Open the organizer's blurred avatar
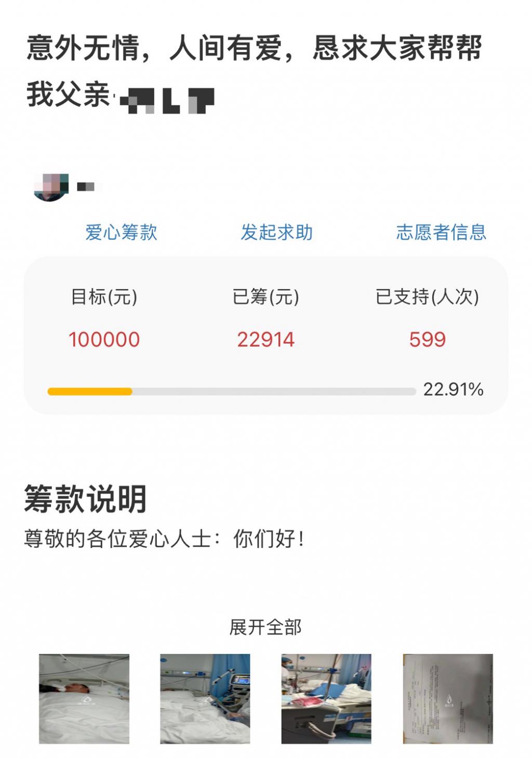 tap(51, 187)
